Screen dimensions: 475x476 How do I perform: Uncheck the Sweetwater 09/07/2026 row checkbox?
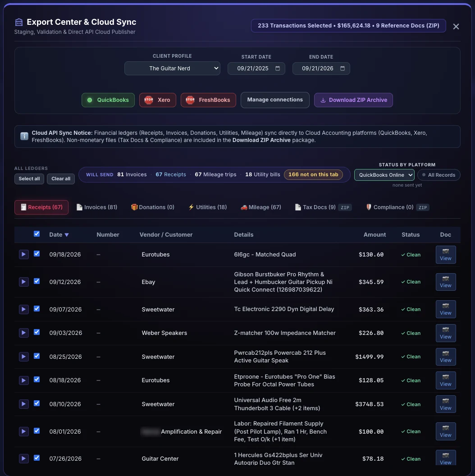(x=37, y=308)
